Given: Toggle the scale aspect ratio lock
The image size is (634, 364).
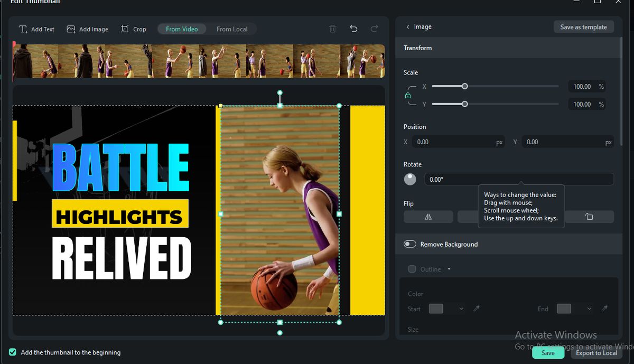Looking at the screenshot, I should click(407, 96).
